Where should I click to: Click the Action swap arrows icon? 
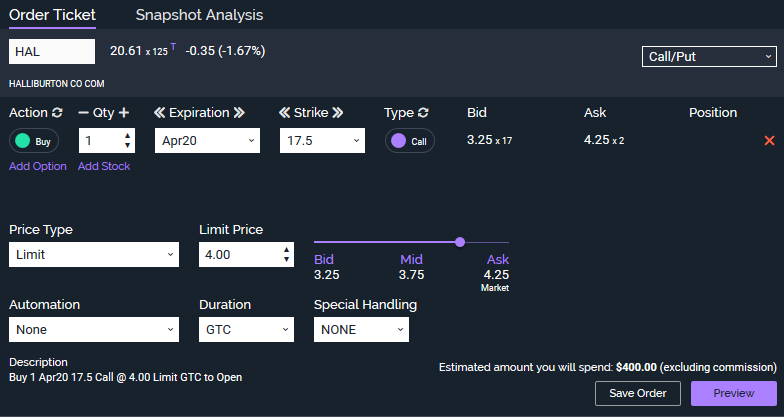pos(57,113)
